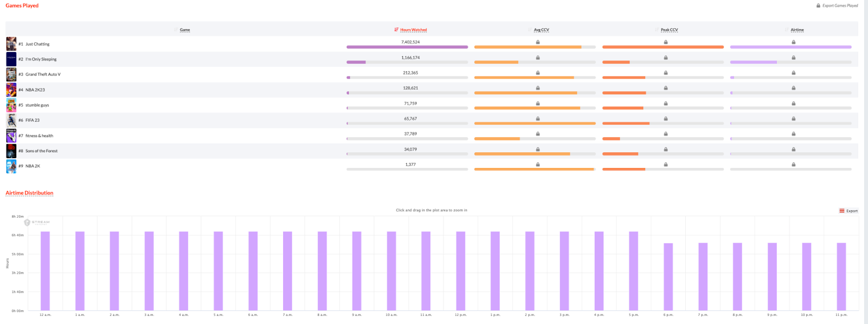The width and height of the screenshot is (868, 324).
Task: Click the 12 a.m. airtime bar
Action: point(45,271)
